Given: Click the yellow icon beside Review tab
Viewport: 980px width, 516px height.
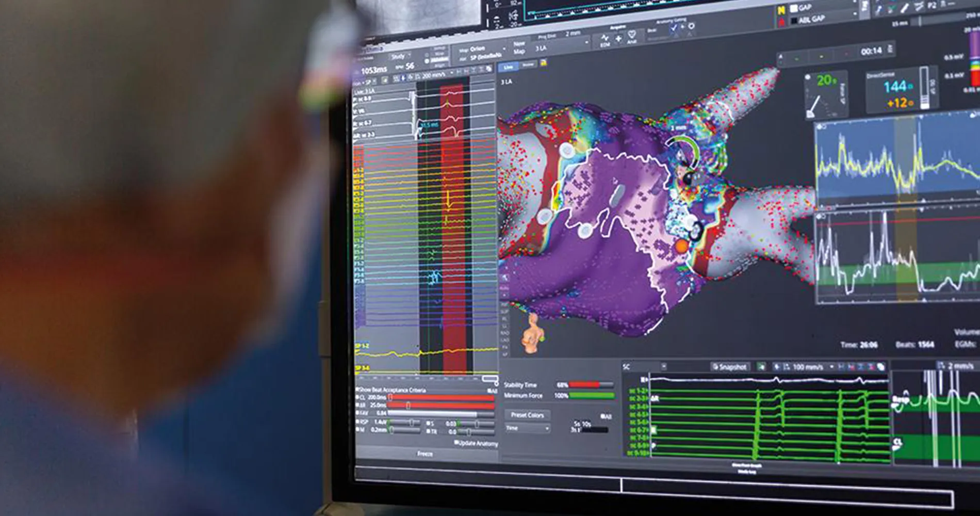Looking at the screenshot, I should 543,63.
